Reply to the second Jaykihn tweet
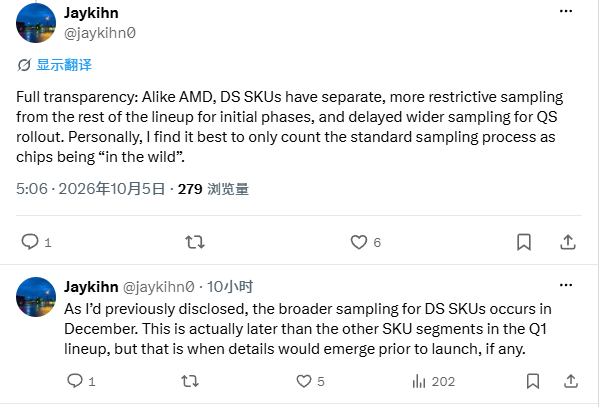The height and width of the screenshot is (407, 600). click(75, 381)
